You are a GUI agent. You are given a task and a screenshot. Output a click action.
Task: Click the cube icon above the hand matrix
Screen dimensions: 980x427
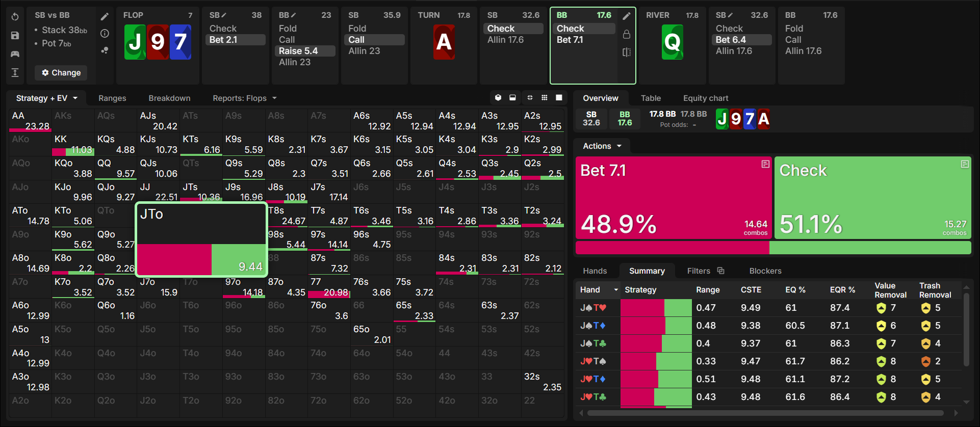[498, 98]
